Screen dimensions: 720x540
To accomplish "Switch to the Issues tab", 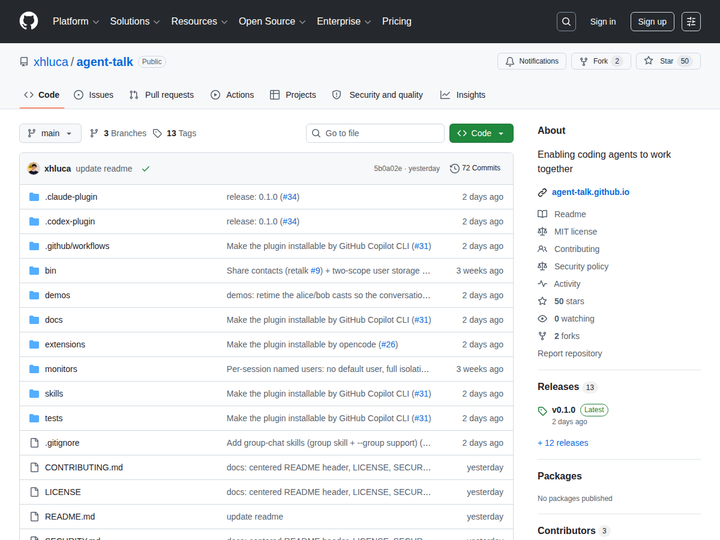I will [x=94, y=95].
